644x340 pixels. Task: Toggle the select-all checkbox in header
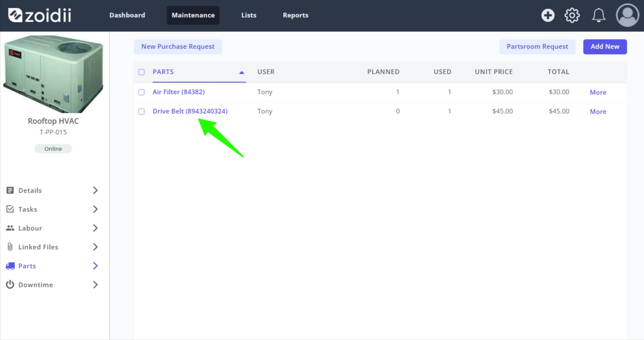click(141, 72)
